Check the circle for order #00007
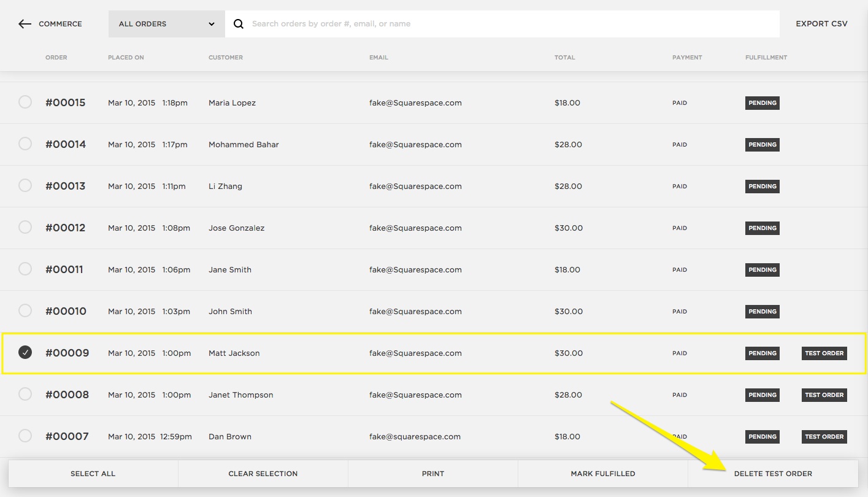 [x=25, y=436]
